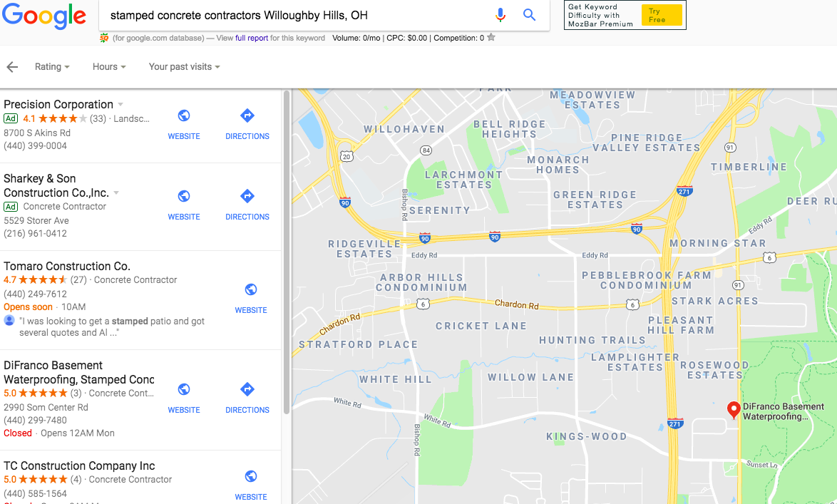Viewport: 837px width, 504px height.
Task: Get directions to Precision Corporation
Action: point(247,116)
